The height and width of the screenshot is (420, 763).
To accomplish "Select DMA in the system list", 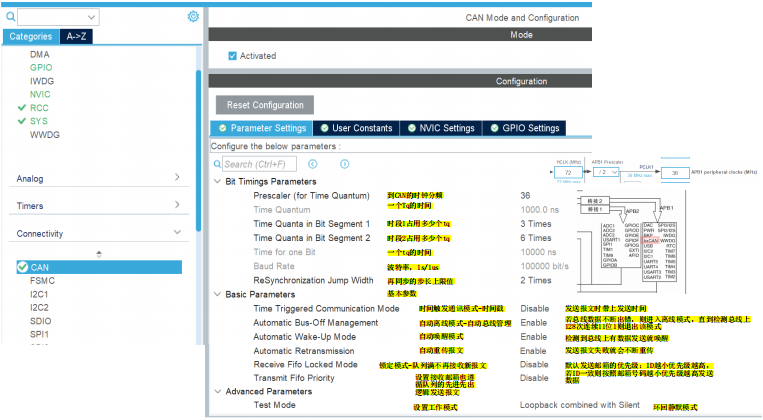I will [x=39, y=55].
